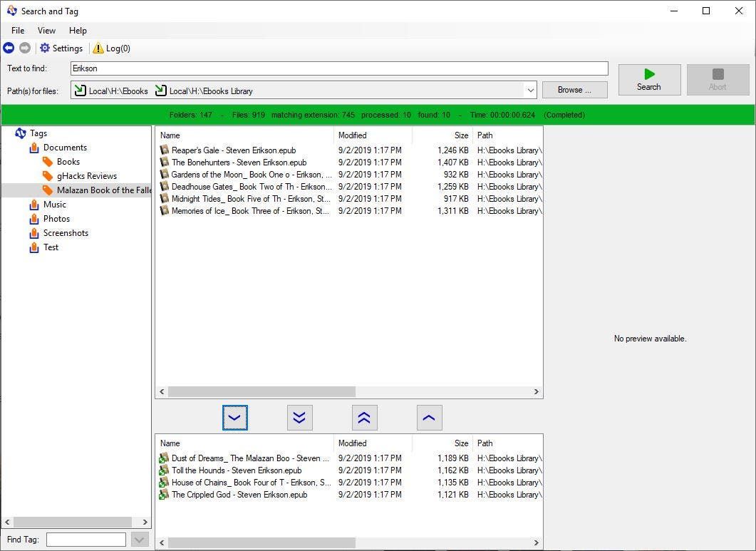
Task: Select Toll the Hounds file in lower list
Action: pyautogui.click(x=351, y=470)
